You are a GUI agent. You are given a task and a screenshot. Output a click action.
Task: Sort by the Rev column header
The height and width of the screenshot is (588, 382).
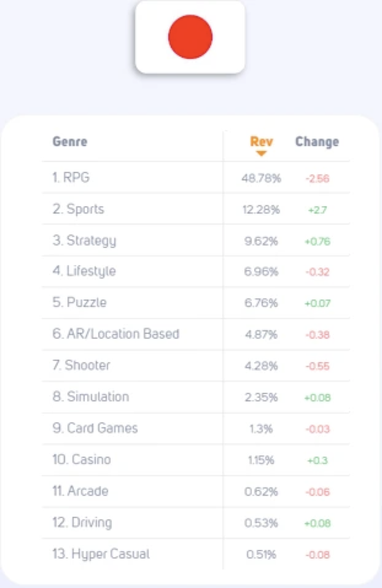pos(262,141)
